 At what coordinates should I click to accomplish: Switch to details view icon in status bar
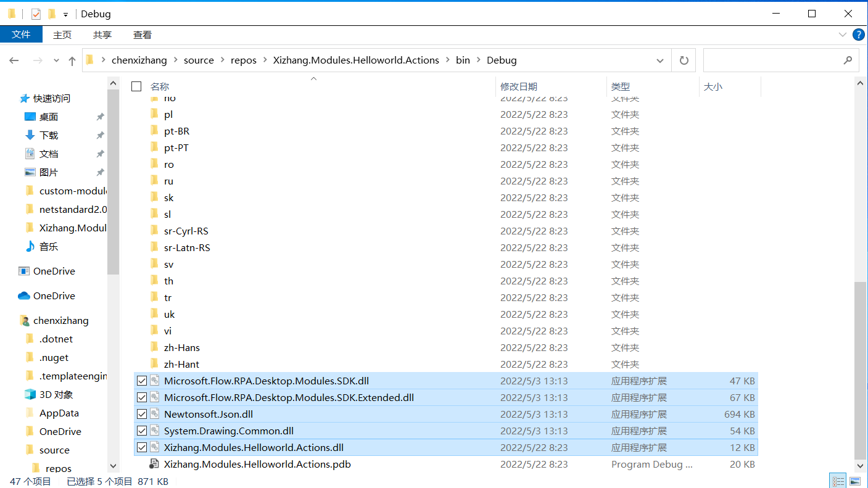(x=838, y=481)
